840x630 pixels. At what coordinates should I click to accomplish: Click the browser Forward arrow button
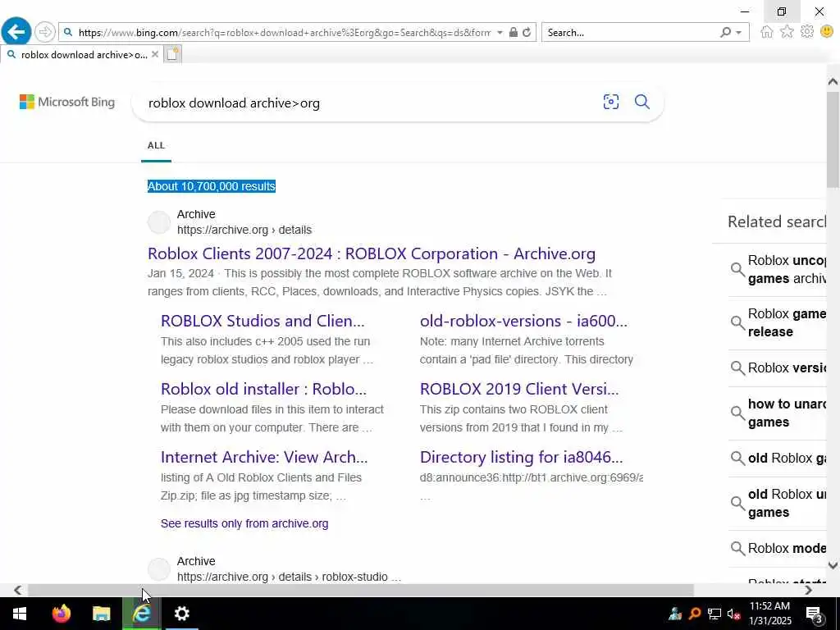pos(45,32)
